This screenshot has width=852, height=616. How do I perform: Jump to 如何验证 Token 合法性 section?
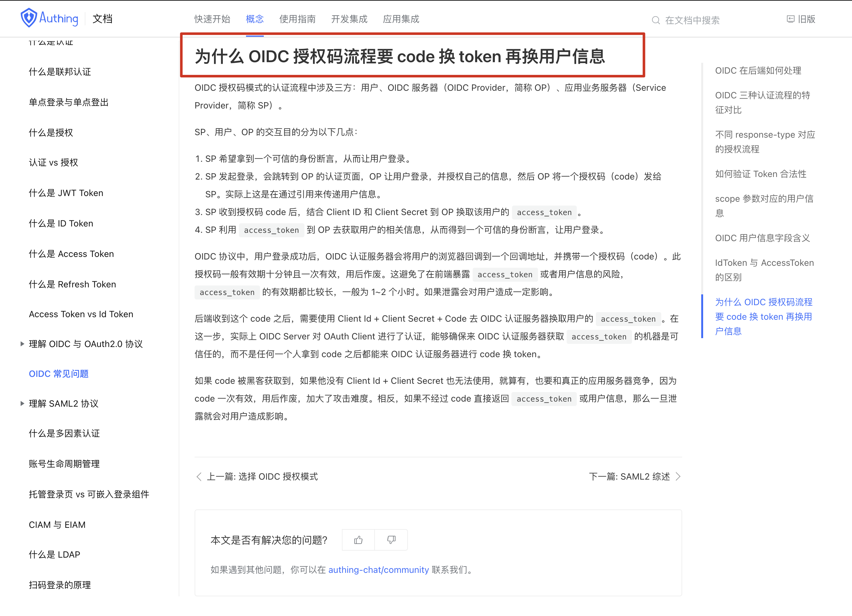pyautogui.click(x=760, y=174)
